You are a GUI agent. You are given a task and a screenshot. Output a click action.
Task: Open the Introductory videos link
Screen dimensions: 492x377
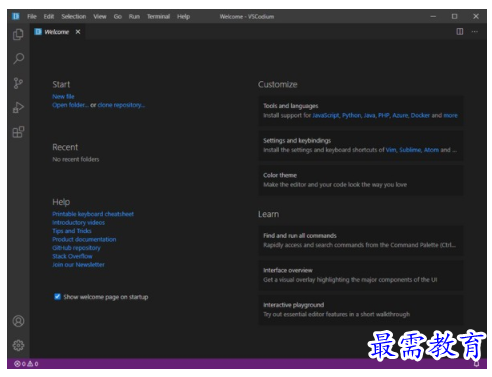[78, 222]
